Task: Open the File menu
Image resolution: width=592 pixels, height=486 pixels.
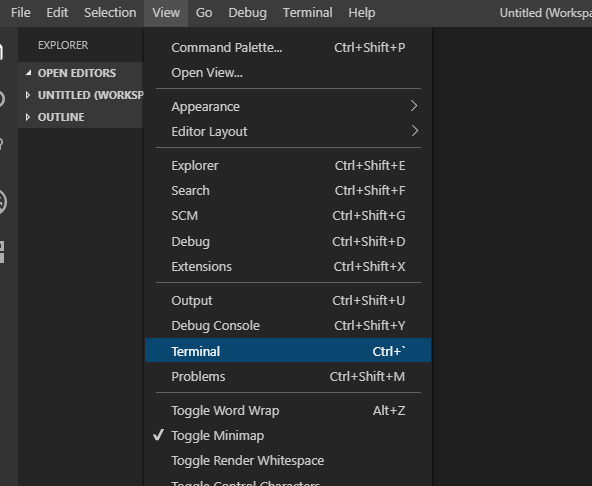Action: click(20, 13)
